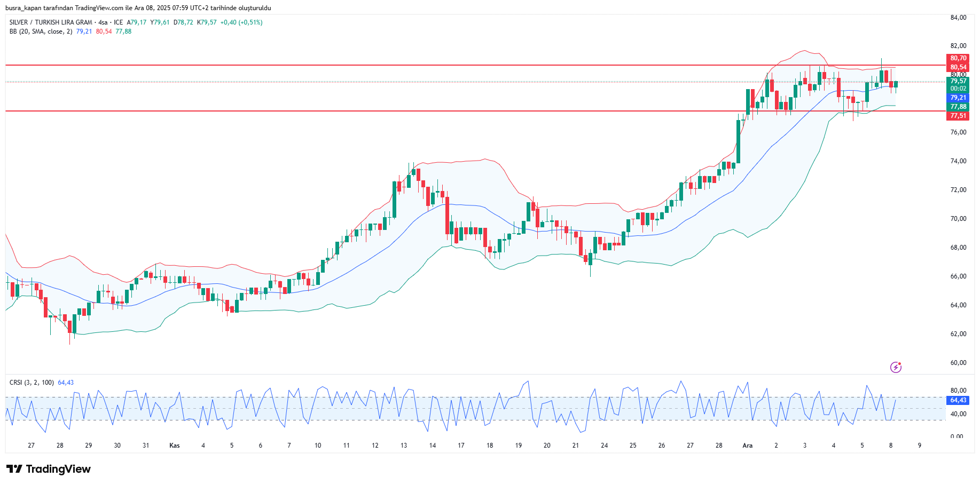Click the green 79,57 current price label

[958, 82]
